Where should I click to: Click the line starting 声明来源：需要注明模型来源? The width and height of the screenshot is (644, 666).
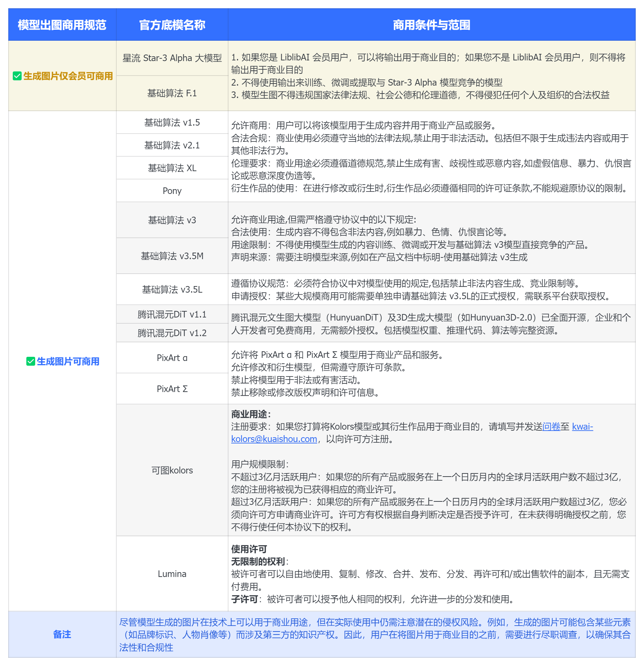pos(379,257)
